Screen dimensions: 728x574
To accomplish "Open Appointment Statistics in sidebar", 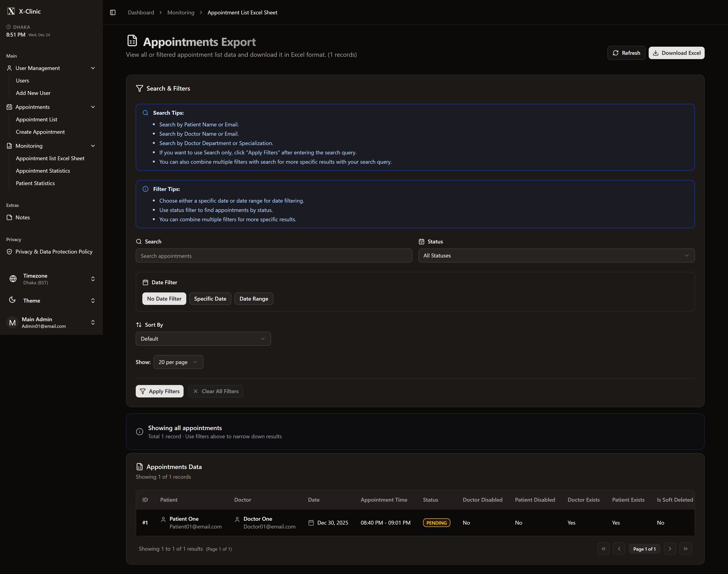I will click(x=43, y=171).
